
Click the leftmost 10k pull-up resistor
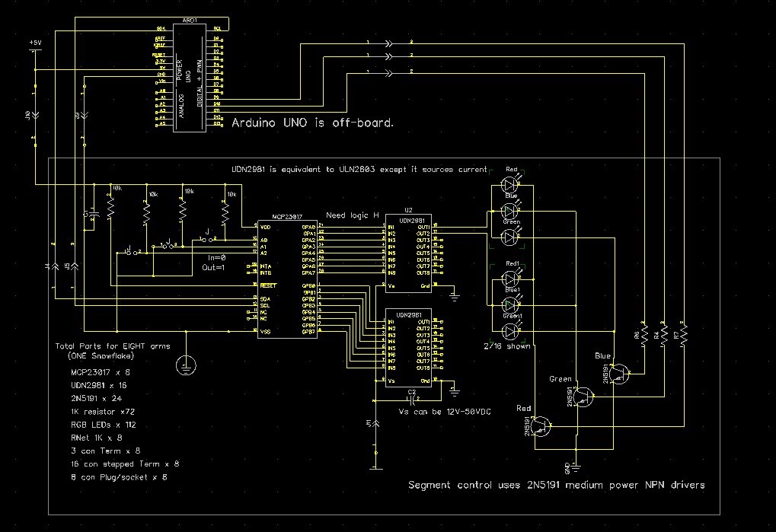click(x=110, y=206)
